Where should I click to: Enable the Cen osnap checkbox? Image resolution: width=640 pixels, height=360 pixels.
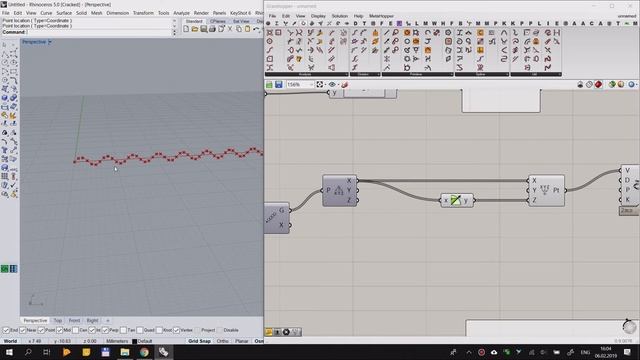click(x=76, y=330)
